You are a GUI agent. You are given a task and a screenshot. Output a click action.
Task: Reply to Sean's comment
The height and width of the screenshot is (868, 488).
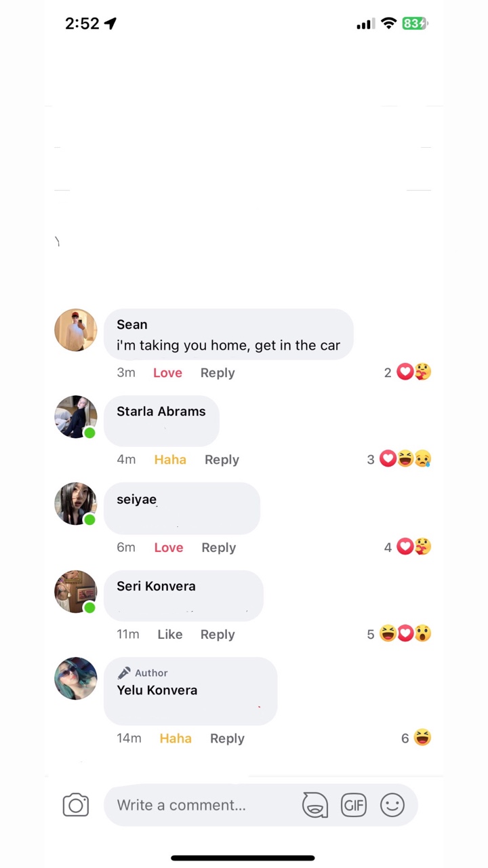pos(218,373)
